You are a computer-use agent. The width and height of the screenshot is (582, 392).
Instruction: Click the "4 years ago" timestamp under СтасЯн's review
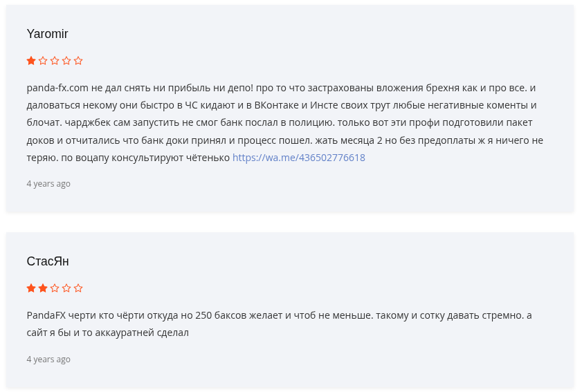48,360
